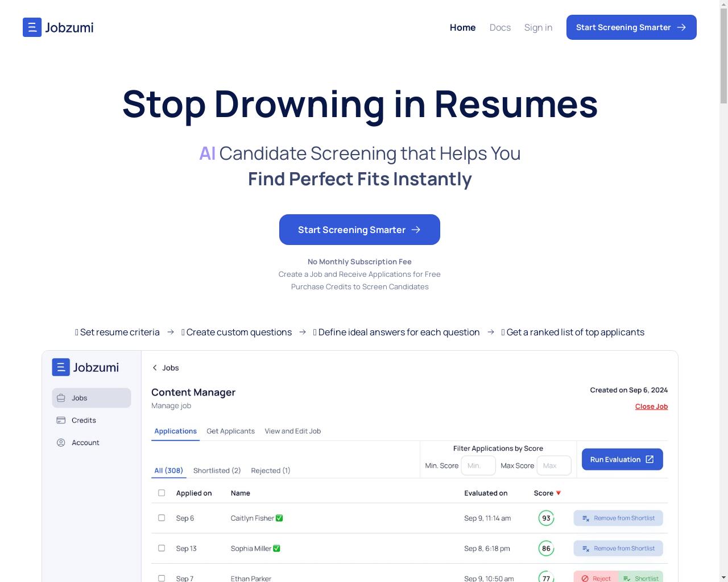This screenshot has width=728, height=582.
Task: Click the Set resume criteria step
Action: point(117,332)
